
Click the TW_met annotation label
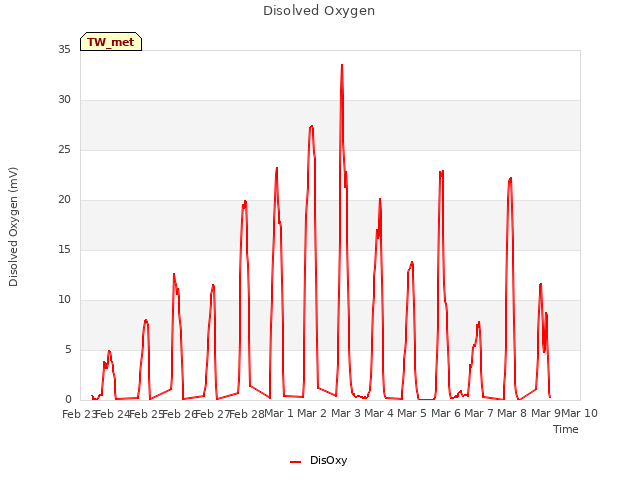tap(111, 42)
